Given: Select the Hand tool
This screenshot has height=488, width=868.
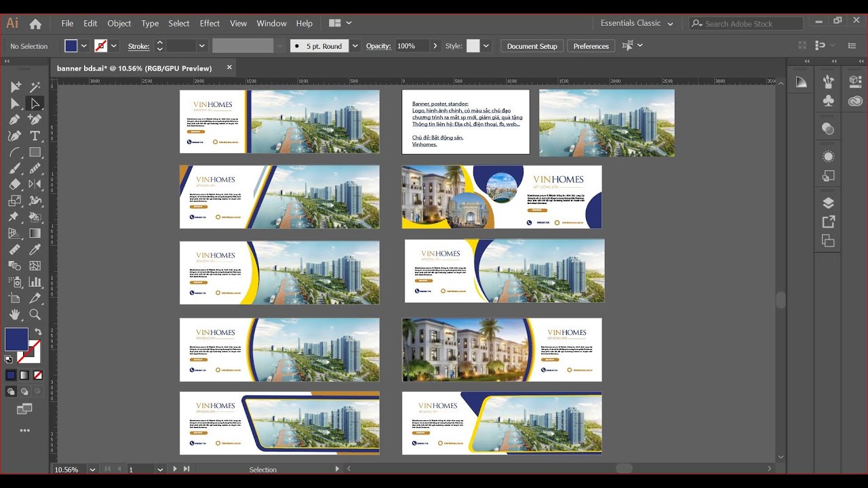Looking at the screenshot, I should [15, 314].
